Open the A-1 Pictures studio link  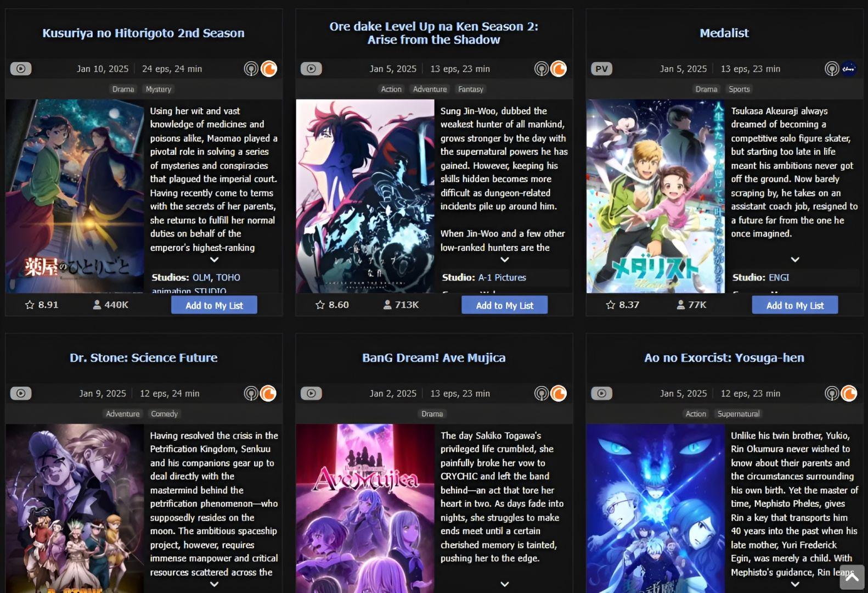pos(502,277)
